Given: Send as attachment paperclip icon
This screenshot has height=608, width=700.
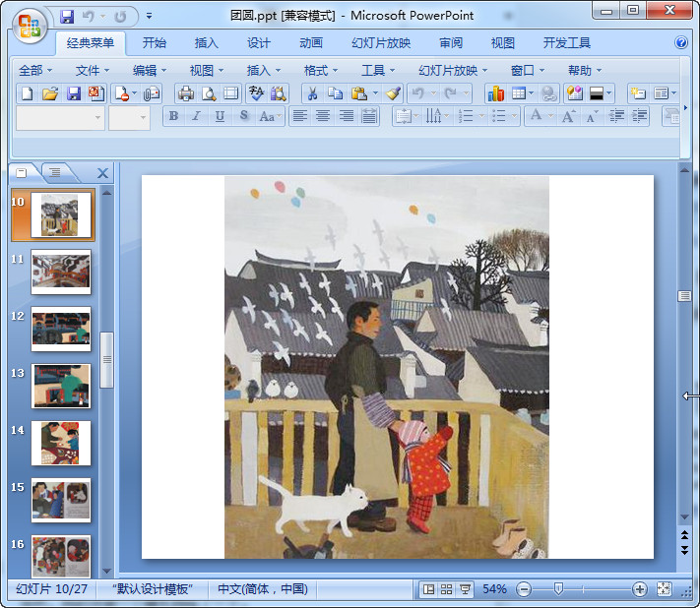Looking at the screenshot, I should pyautogui.click(x=152, y=93).
